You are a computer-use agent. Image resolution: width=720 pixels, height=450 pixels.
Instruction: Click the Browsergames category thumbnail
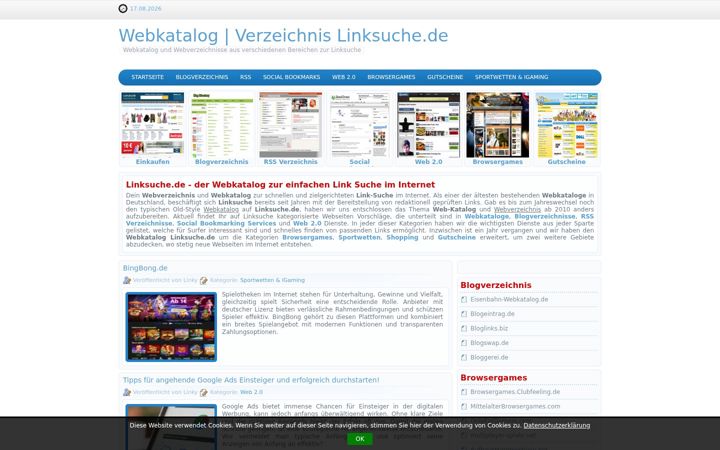tap(497, 124)
